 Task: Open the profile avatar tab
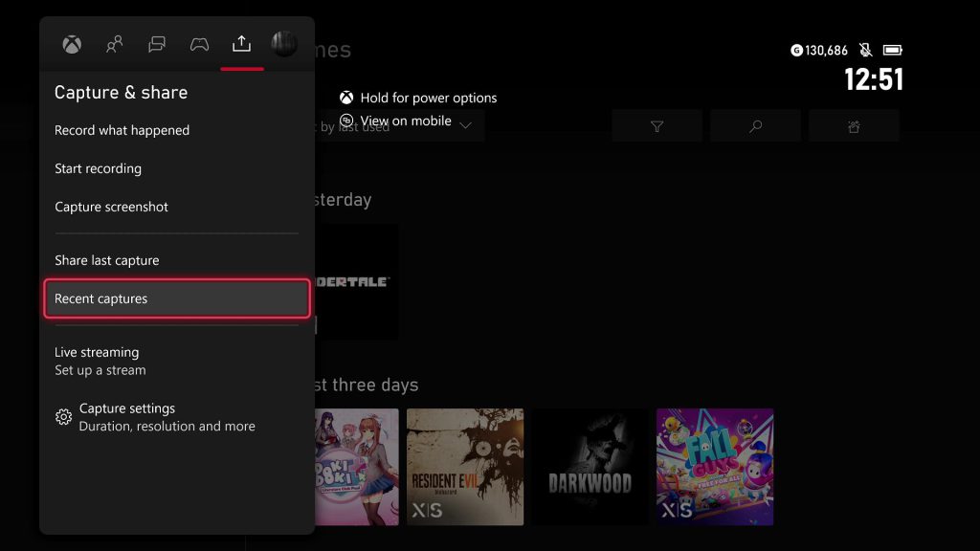(x=284, y=44)
